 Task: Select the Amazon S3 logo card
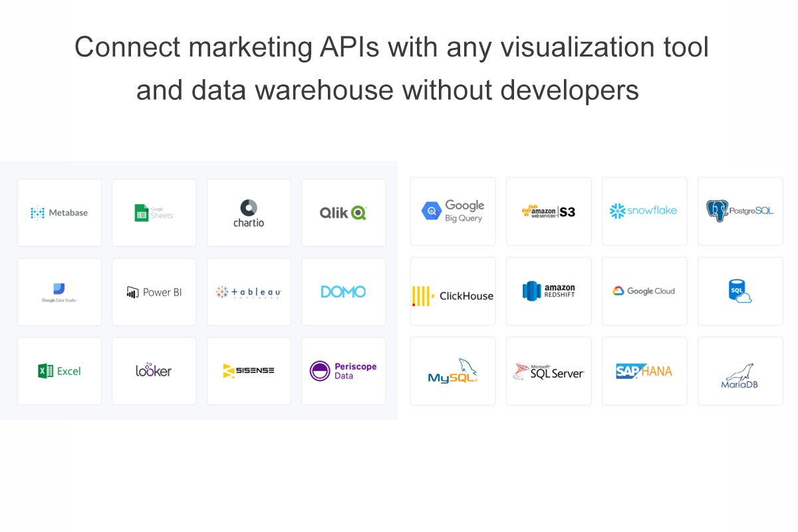click(549, 211)
